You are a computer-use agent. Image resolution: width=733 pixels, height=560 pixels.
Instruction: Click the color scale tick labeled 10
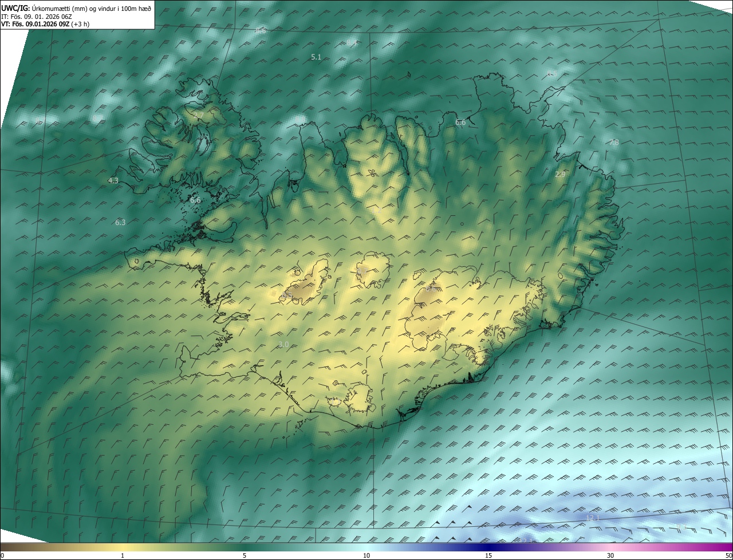tap(366, 555)
